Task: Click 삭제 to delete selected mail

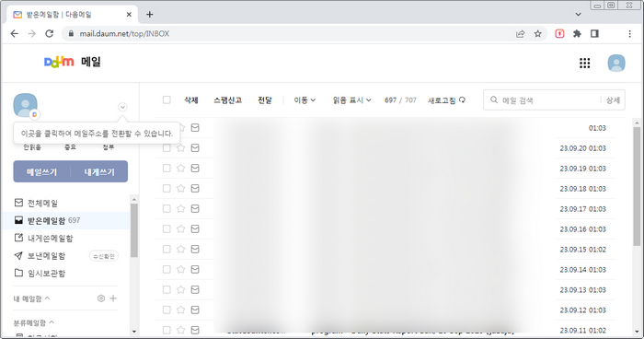Action: pos(191,100)
